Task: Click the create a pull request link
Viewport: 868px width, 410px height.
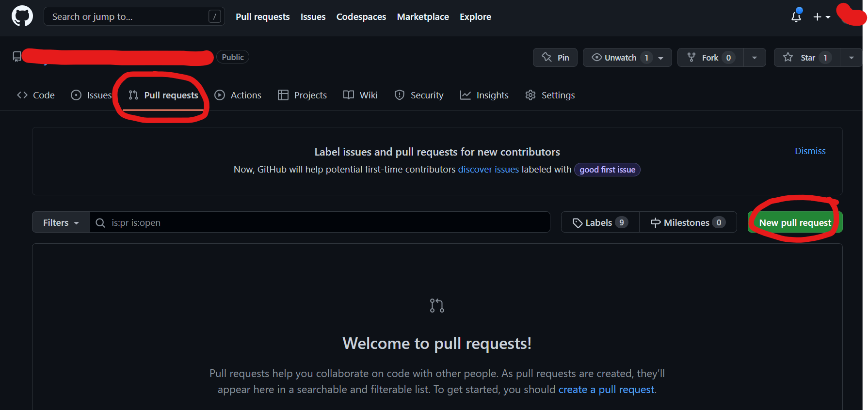Action: click(x=606, y=389)
